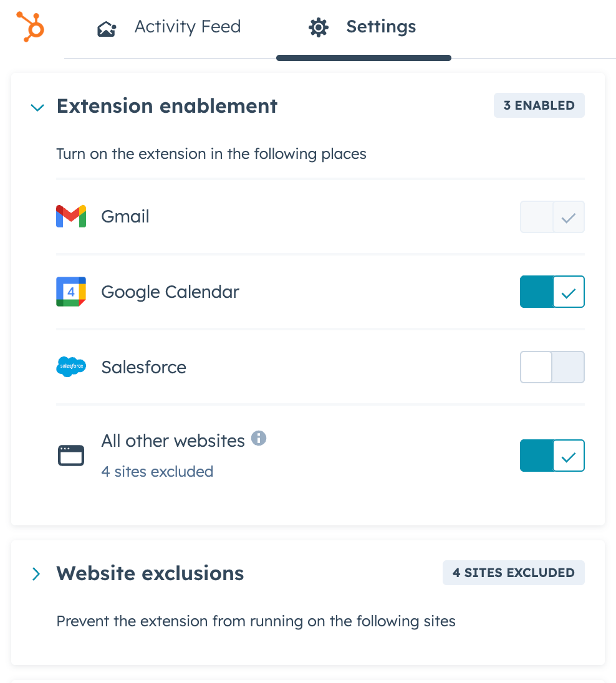Click the 4 SITES EXCLUDED badge

514,572
